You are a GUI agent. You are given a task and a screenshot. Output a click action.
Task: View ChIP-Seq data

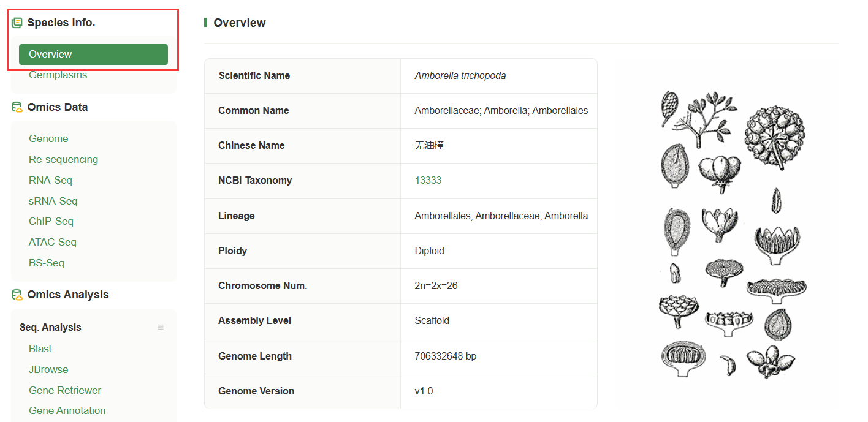(x=51, y=221)
